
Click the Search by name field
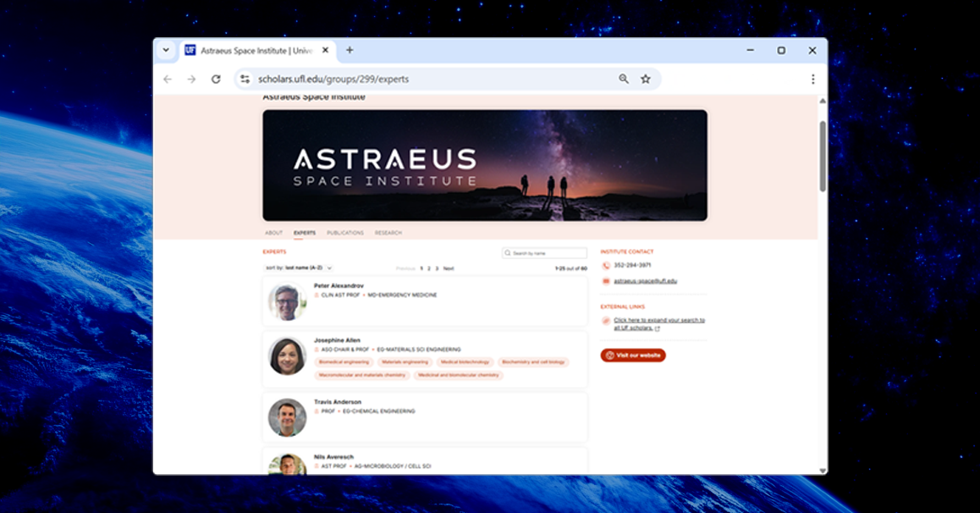[544, 253]
